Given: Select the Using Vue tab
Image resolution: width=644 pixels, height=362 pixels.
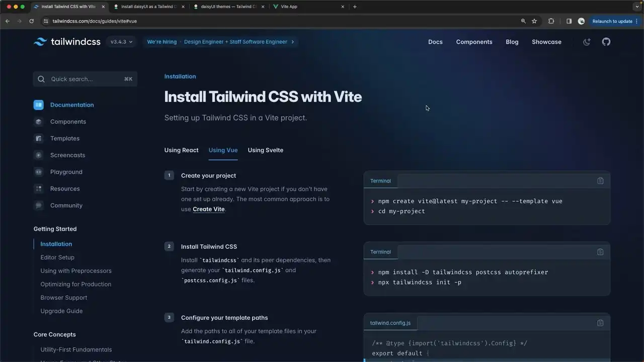Looking at the screenshot, I should [x=223, y=150].
